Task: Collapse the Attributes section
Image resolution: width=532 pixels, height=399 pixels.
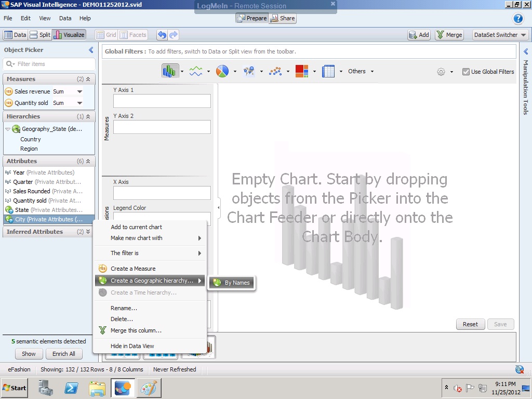Action: [88, 161]
